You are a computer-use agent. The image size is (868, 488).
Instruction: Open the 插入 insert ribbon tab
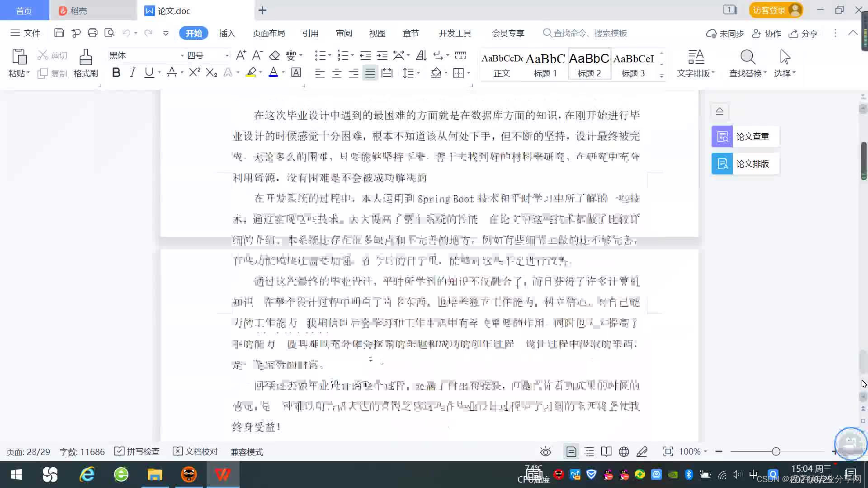(227, 33)
